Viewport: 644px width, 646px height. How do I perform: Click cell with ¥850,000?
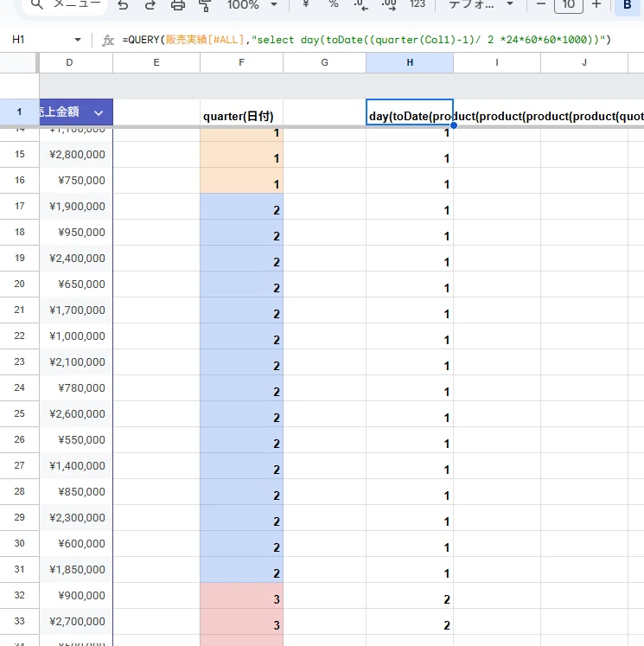tap(76, 492)
